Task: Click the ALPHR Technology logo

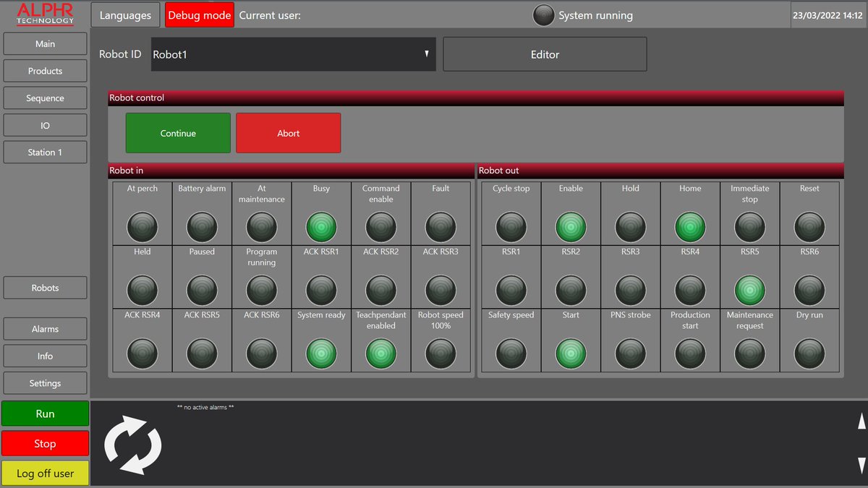Action: tap(45, 14)
